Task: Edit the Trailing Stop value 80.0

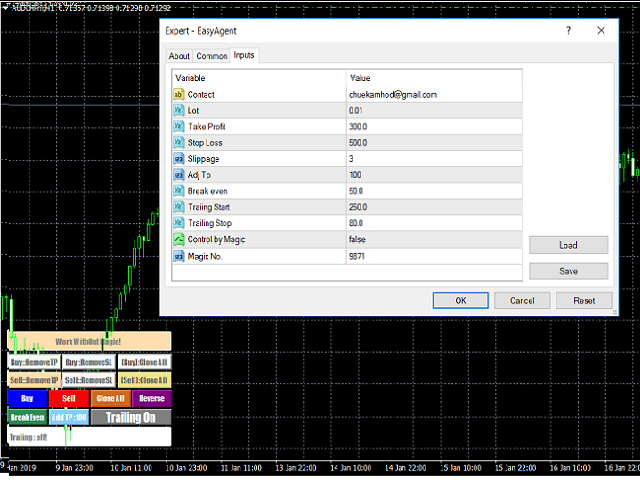Action: point(434,223)
